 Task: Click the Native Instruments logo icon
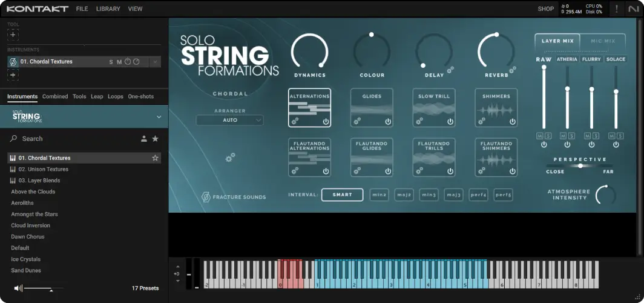[x=633, y=8]
